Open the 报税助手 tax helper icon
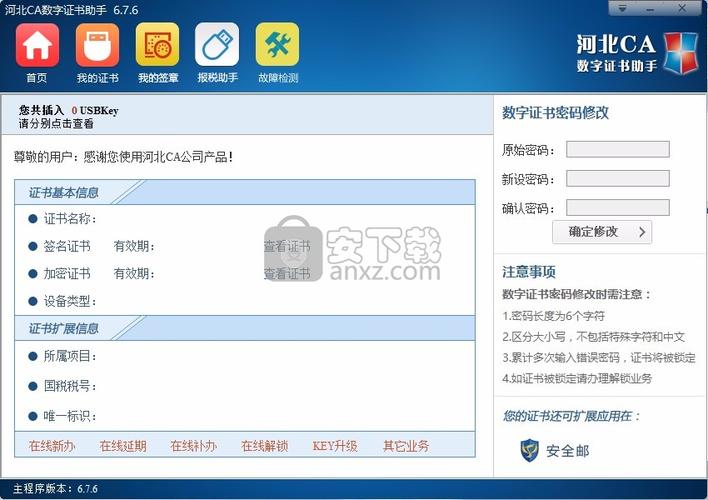 [217, 45]
